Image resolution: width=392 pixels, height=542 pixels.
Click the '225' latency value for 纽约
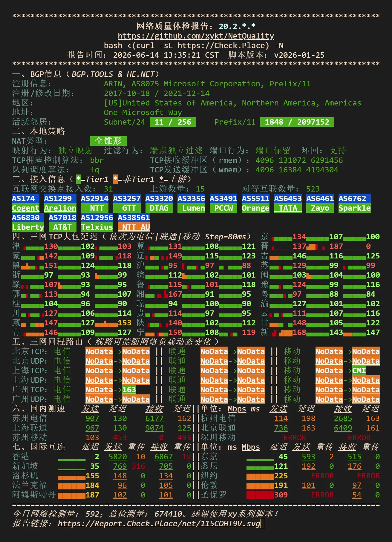pyautogui.click(x=281, y=476)
